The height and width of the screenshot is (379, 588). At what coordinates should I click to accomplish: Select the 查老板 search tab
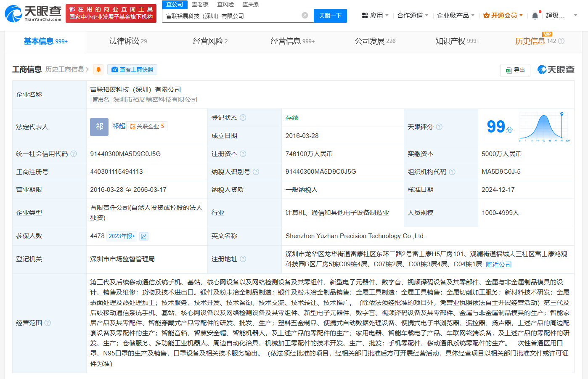coord(200,4)
